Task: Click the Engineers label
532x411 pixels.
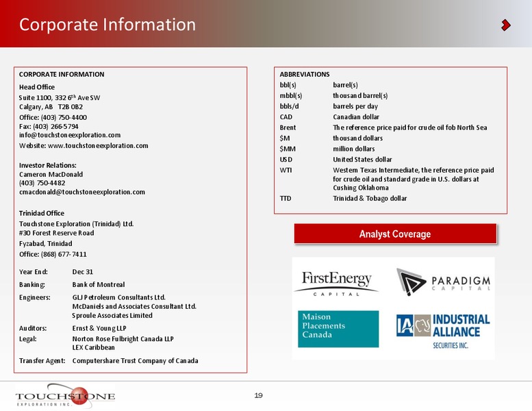Action: (x=35, y=297)
